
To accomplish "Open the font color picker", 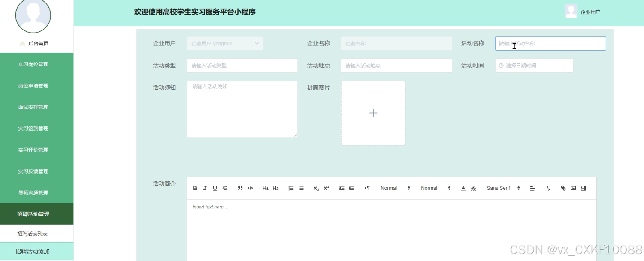I will point(463,188).
